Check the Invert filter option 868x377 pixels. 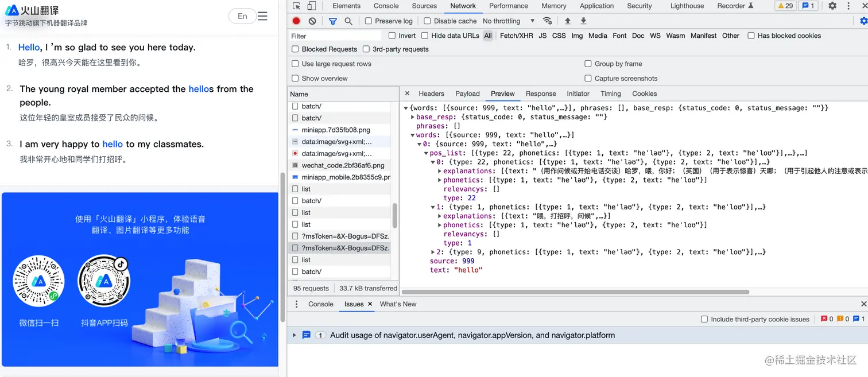(x=392, y=36)
